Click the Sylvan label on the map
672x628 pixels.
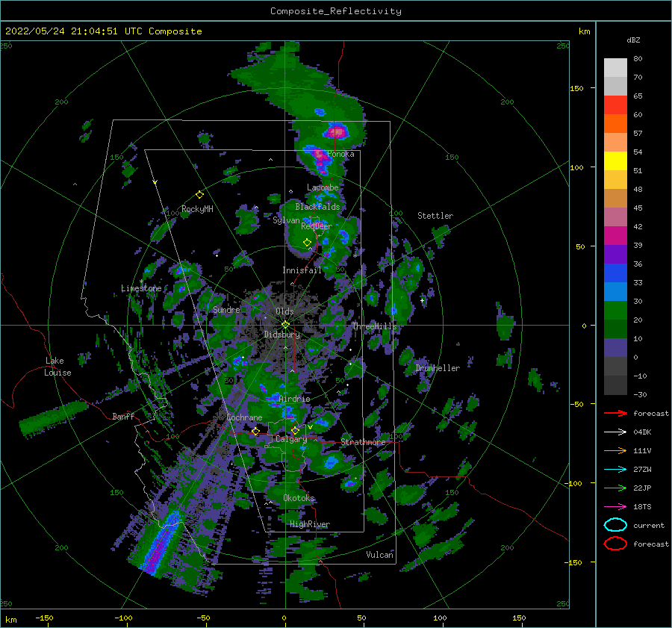pyautogui.click(x=286, y=220)
